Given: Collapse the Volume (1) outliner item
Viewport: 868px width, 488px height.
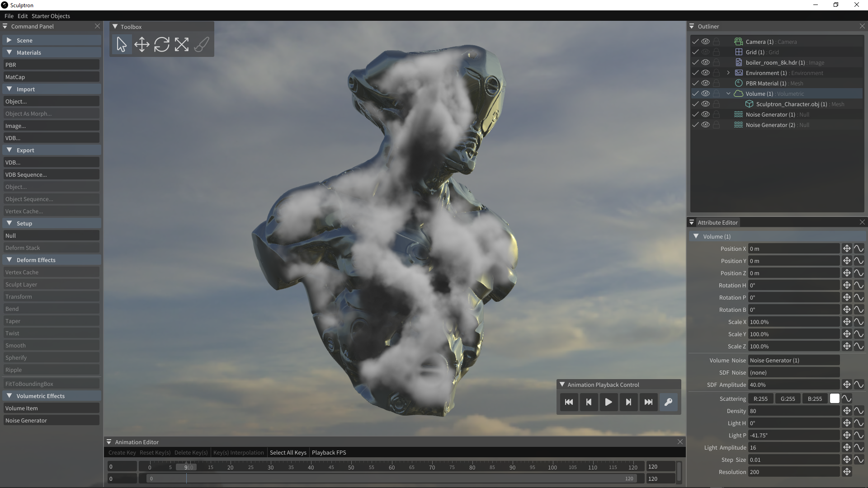Looking at the screenshot, I should click(728, 94).
